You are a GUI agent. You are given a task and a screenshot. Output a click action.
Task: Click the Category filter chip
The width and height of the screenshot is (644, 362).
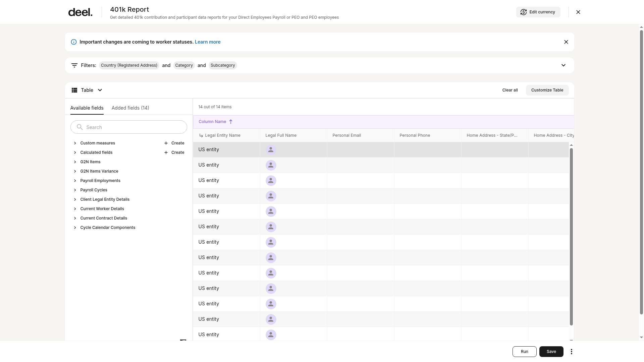184,65
